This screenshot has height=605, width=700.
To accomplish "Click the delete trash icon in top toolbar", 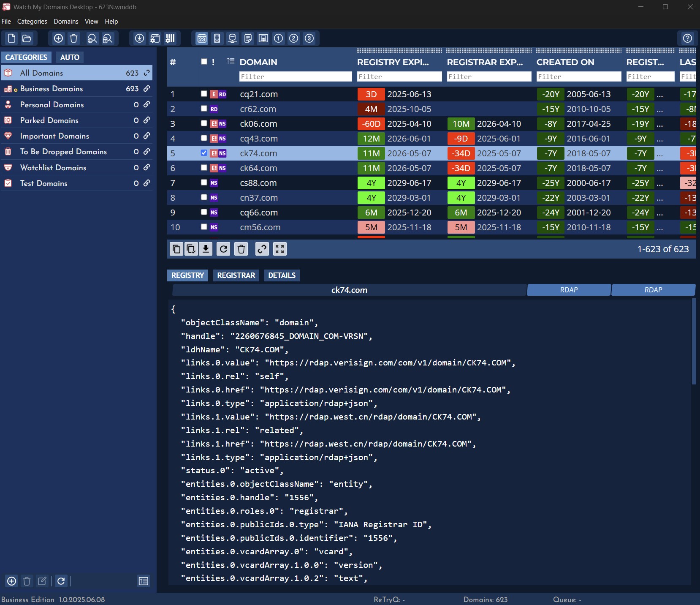I will pyautogui.click(x=74, y=38).
